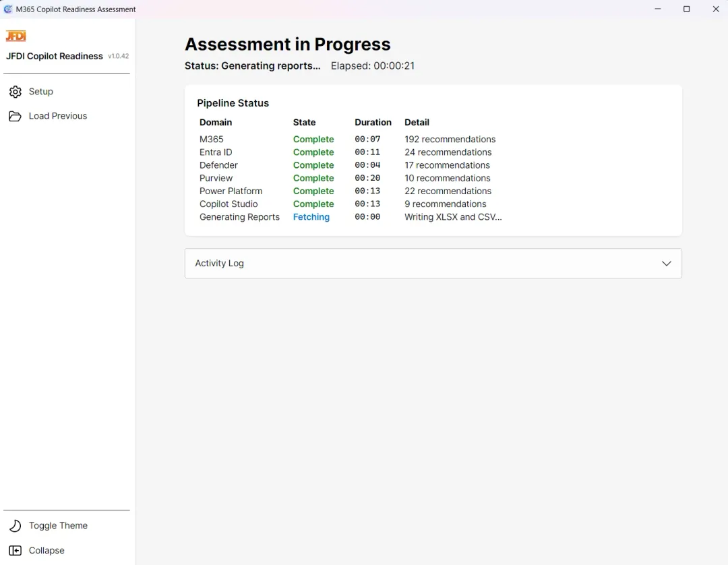The height and width of the screenshot is (565, 728).
Task: Click Status: Generating reports text
Action: pyautogui.click(x=253, y=66)
